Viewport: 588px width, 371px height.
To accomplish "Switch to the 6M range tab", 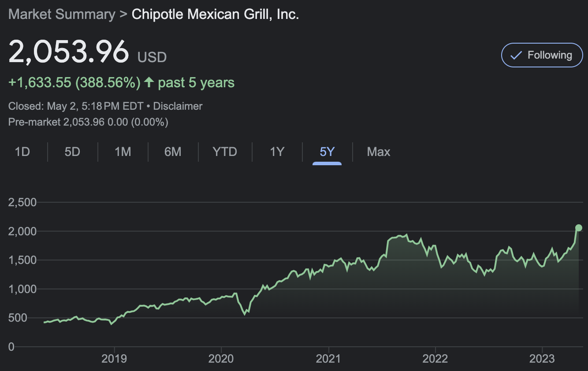I will point(173,152).
